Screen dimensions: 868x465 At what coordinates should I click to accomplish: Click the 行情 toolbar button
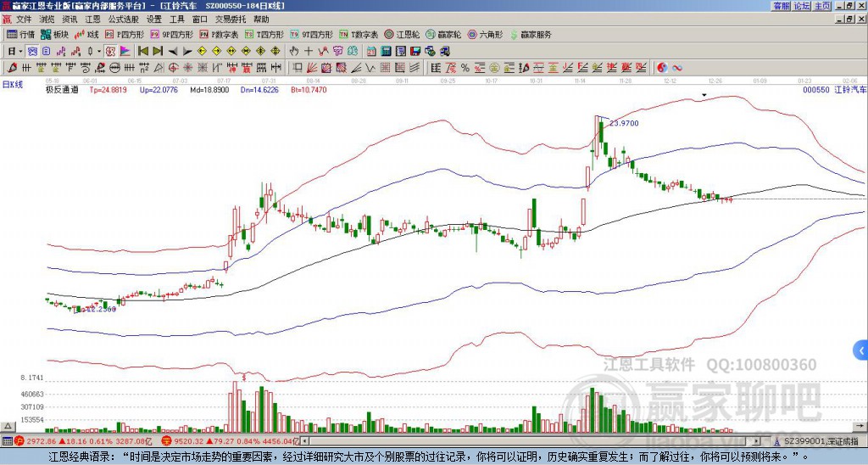pos(20,34)
